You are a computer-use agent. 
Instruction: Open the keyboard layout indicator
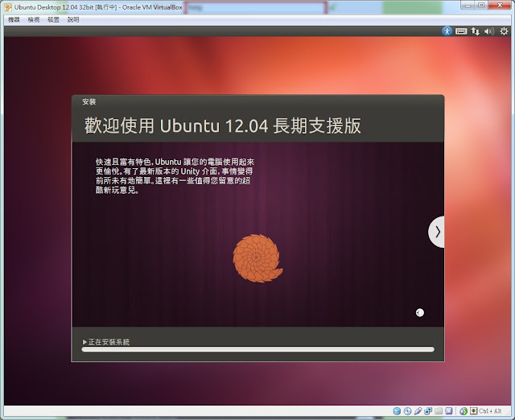(x=461, y=31)
